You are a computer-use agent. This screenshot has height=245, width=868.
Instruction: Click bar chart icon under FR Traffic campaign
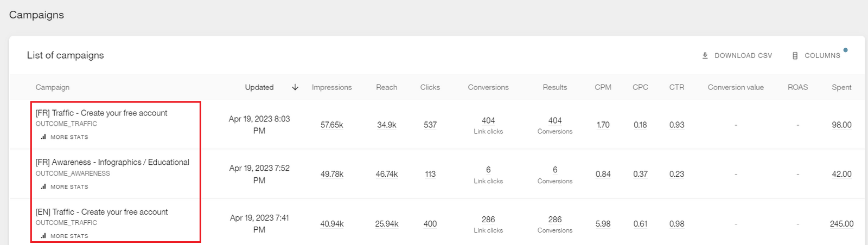43,137
